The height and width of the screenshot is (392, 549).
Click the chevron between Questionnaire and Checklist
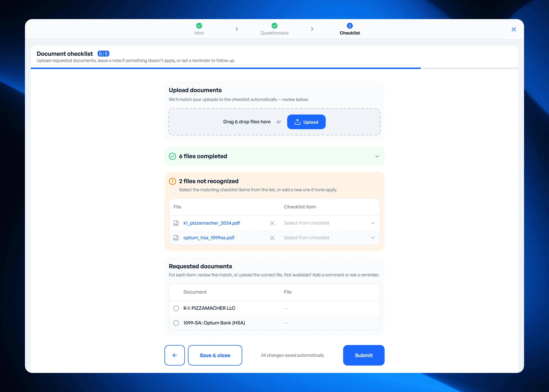[312, 29]
